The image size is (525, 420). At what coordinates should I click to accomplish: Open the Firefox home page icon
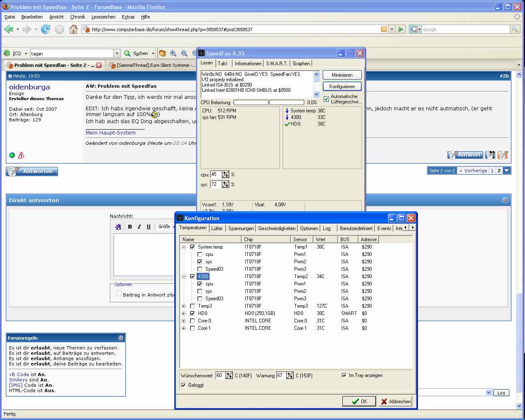[73, 29]
